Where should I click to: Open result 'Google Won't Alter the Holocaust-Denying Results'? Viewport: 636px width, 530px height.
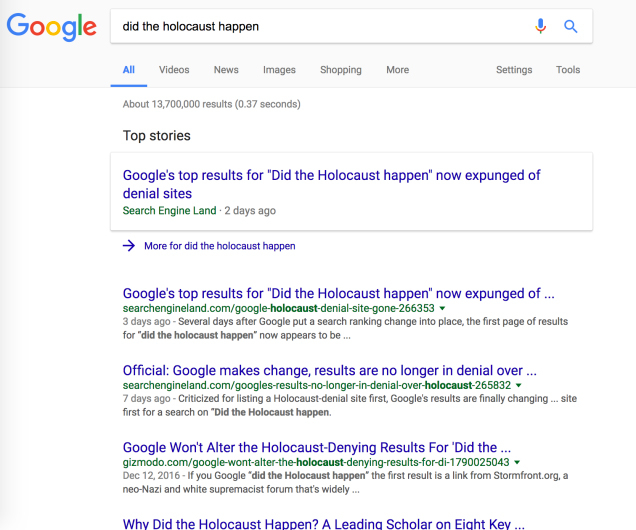point(317,447)
